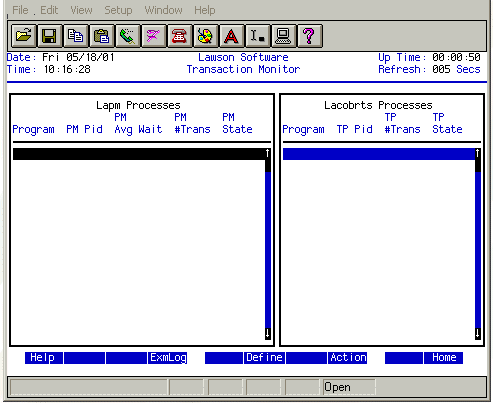Click the Lapm Processes scrollbar track
Viewport: 493px width, 403px height.
(268, 250)
